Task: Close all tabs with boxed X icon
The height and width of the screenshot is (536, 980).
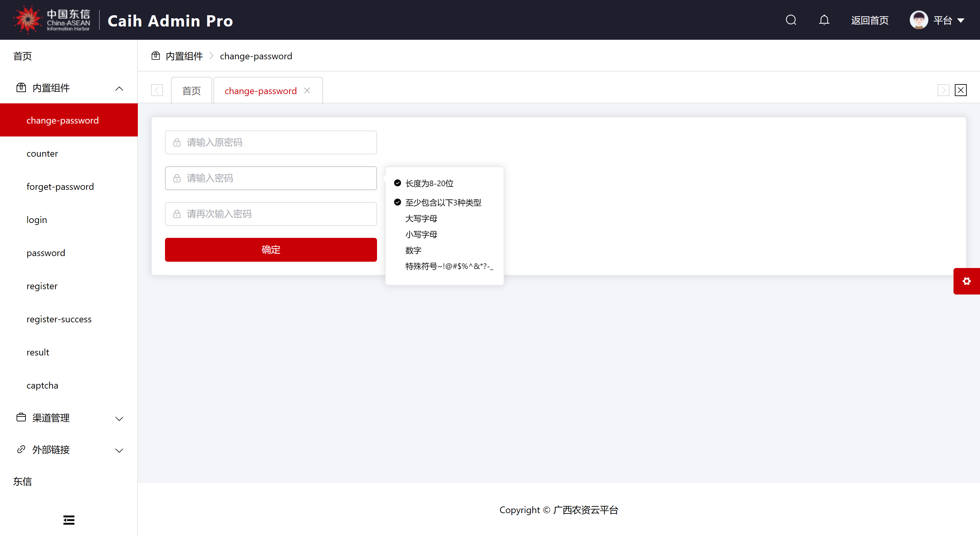Action: pos(960,90)
